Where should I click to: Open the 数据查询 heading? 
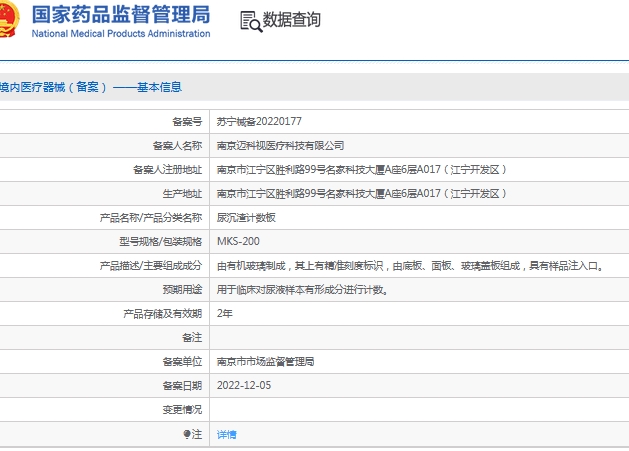click(x=292, y=20)
